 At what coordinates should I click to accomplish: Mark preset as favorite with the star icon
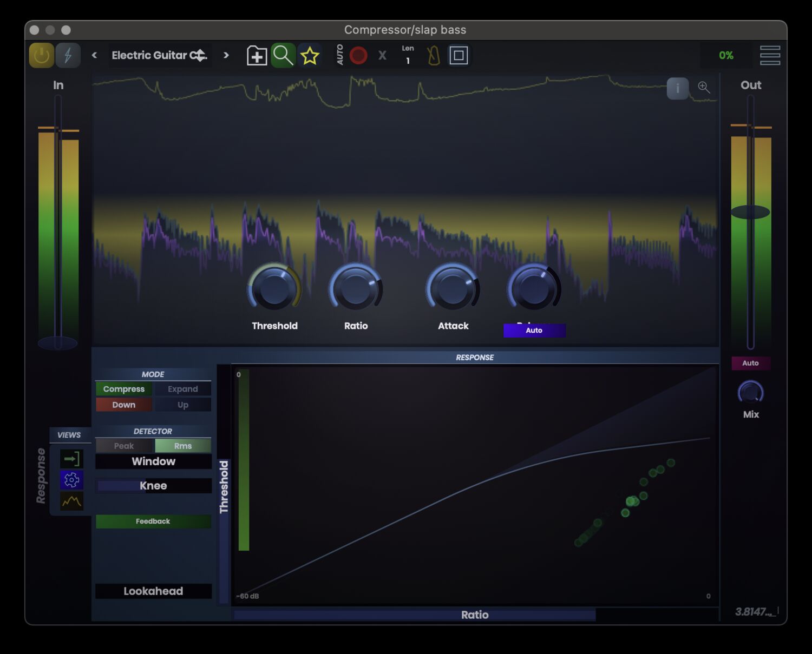point(309,55)
